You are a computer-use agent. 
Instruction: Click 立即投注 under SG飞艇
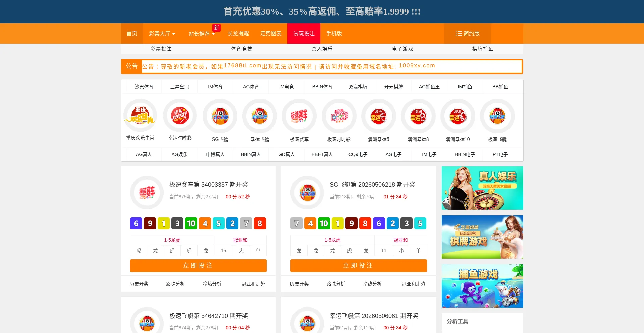(359, 266)
